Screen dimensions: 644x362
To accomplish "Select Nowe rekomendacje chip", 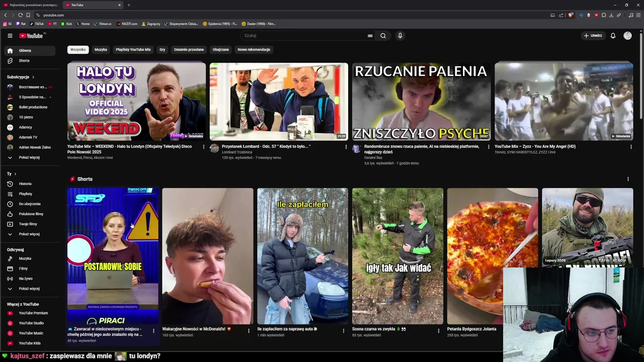I will (254, 49).
